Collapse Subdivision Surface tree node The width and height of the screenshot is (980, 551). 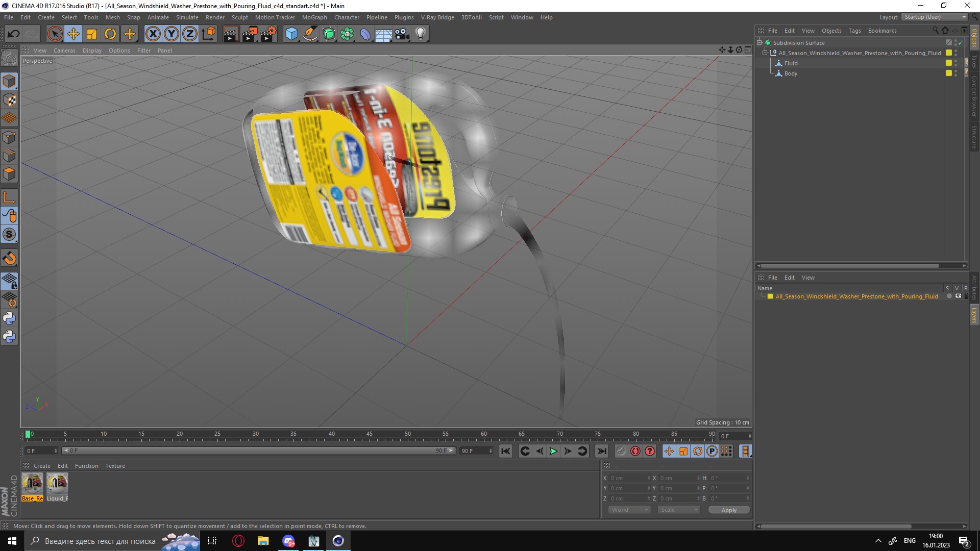759,43
